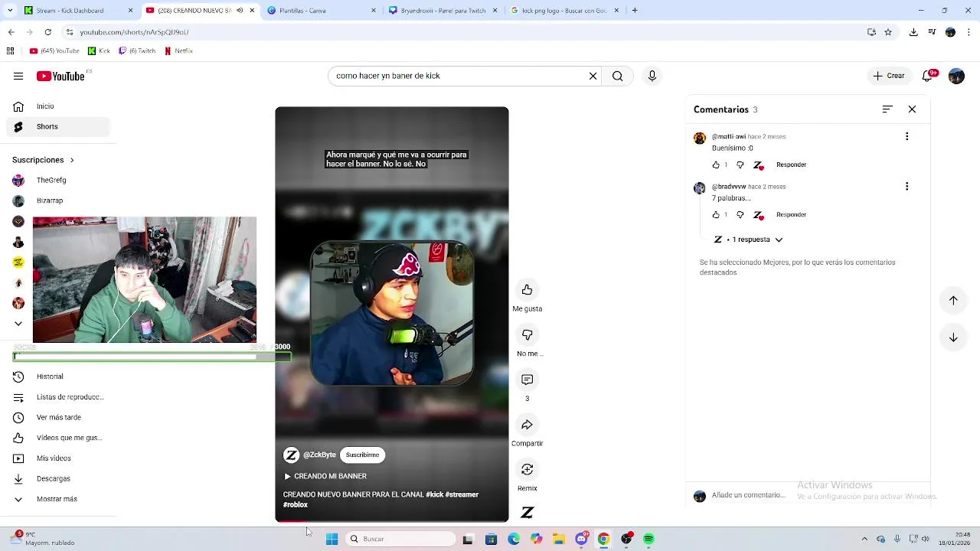The height and width of the screenshot is (551, 980).
Task: Open Mis vídeos in the sidebar
Action: coord(58,458)
